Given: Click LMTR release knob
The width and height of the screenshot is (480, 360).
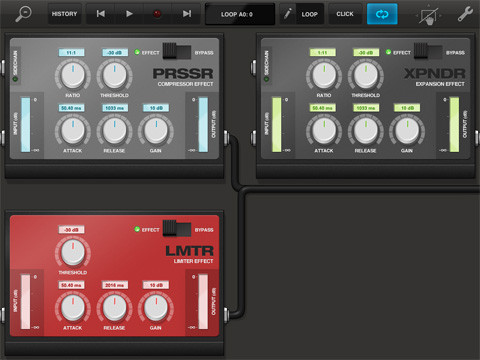Looking at the screenshot, I should (114, 307).
